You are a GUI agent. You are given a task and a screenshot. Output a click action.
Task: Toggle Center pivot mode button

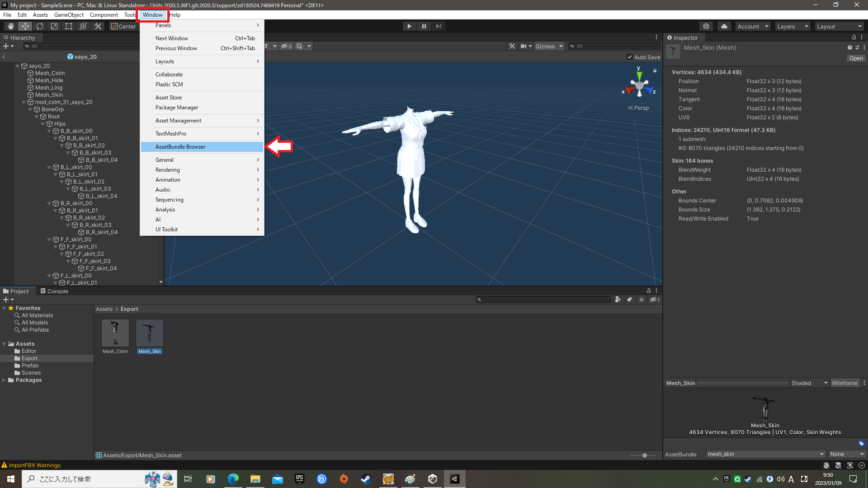click(123, 26)
